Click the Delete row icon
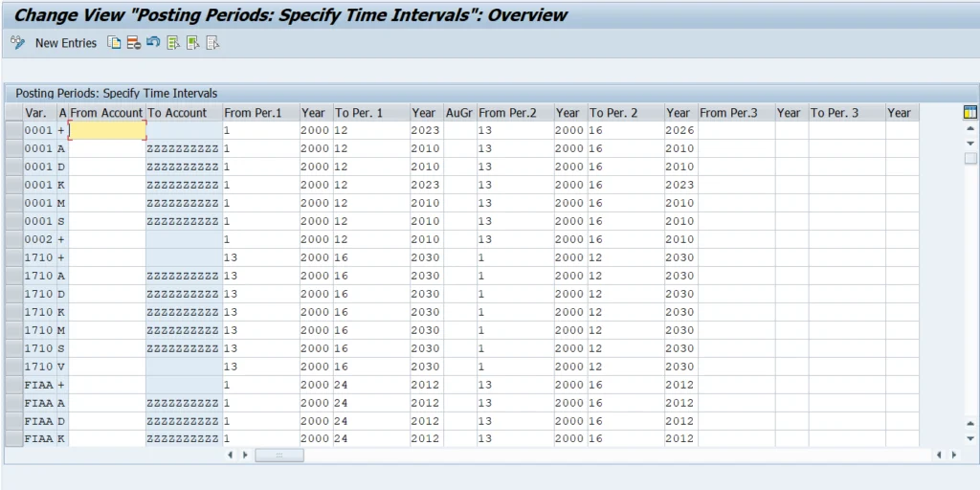The image size is (980, 490). click(x=133, y=43)
